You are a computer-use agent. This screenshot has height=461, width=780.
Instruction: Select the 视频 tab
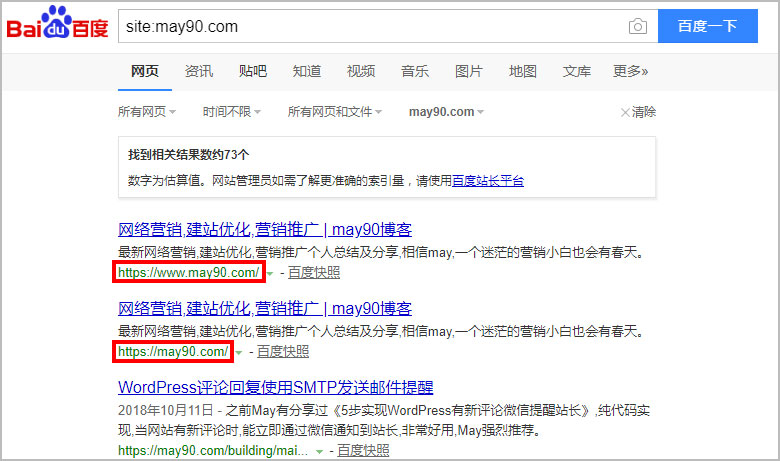click(360, 71)
